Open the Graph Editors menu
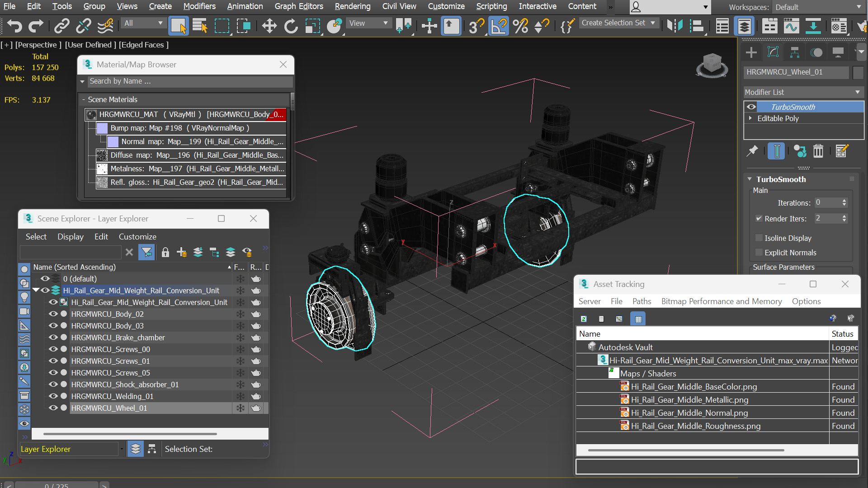The width and height of the screenshot is (868, 488). (299, 6)
